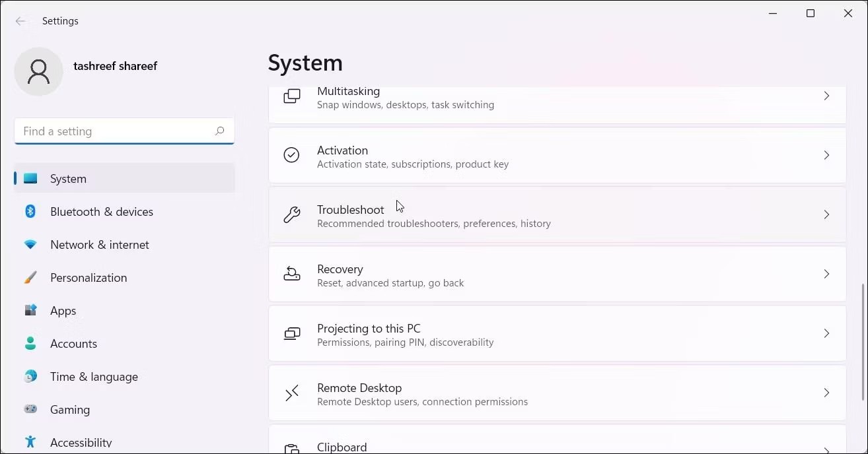Viewport: 868px width, 454px height.
Task: Click the Remote Desktop icon
Action: pyautogui.click(x=291, y=393)
